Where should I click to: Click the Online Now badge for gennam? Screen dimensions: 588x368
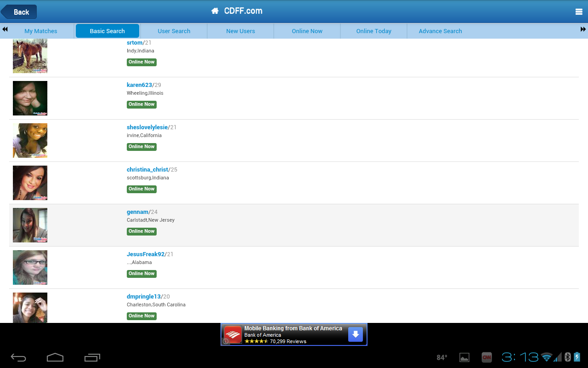(x=141, y=231)
